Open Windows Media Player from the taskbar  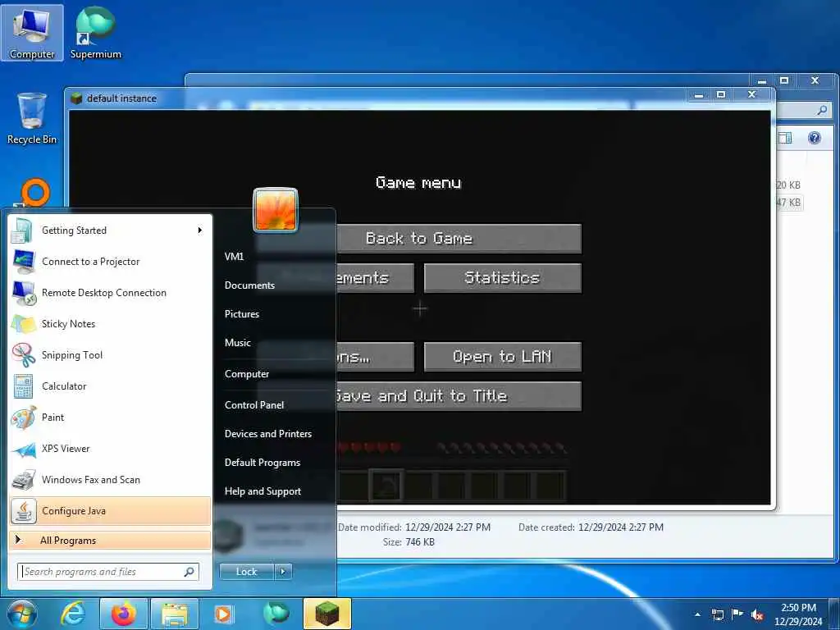coord(223,614)
